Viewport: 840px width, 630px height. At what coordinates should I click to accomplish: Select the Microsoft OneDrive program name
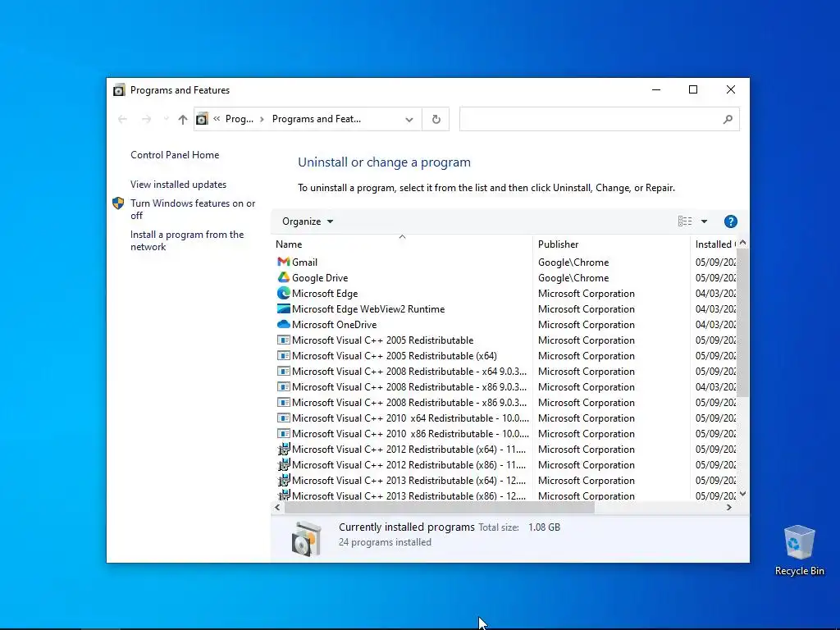[335, 324]
